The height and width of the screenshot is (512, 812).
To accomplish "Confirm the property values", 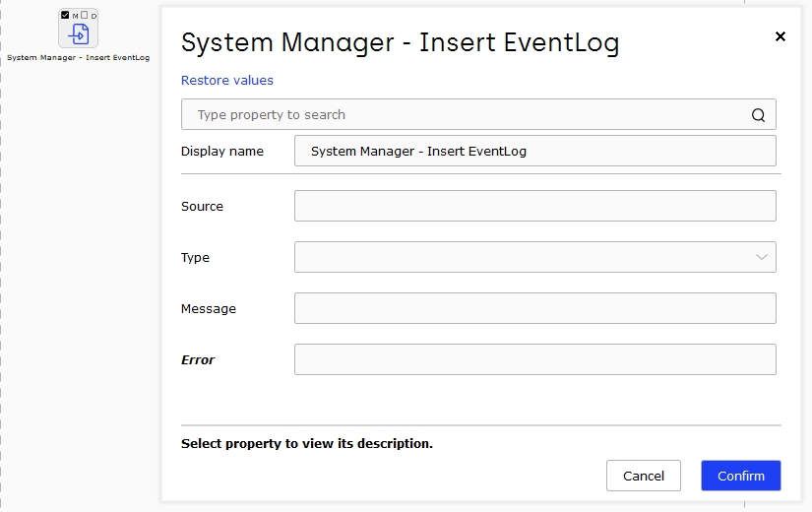I will (740, 476).
